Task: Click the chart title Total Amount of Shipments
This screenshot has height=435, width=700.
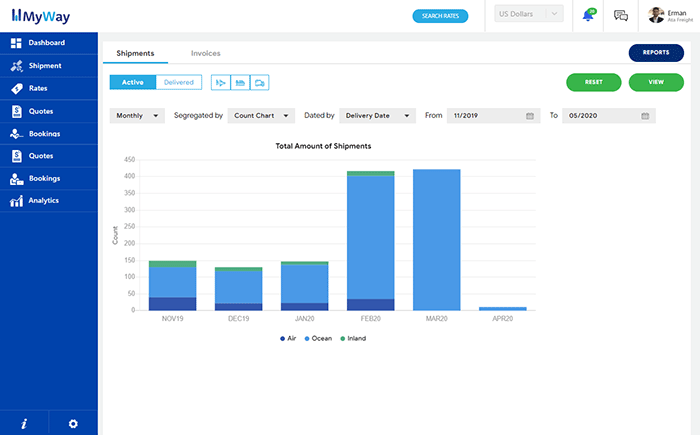Action: pyautogui.click(x=323, y=146)
